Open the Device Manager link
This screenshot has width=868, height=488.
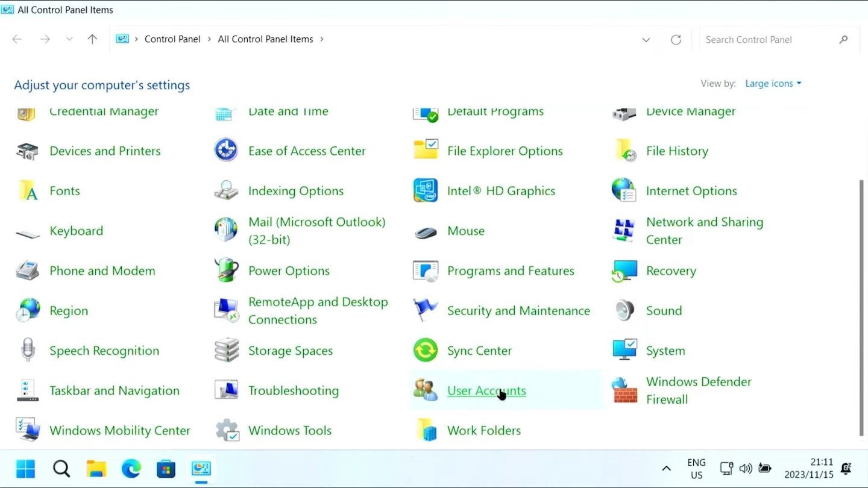pyautogui.click(x=691, y=111)
